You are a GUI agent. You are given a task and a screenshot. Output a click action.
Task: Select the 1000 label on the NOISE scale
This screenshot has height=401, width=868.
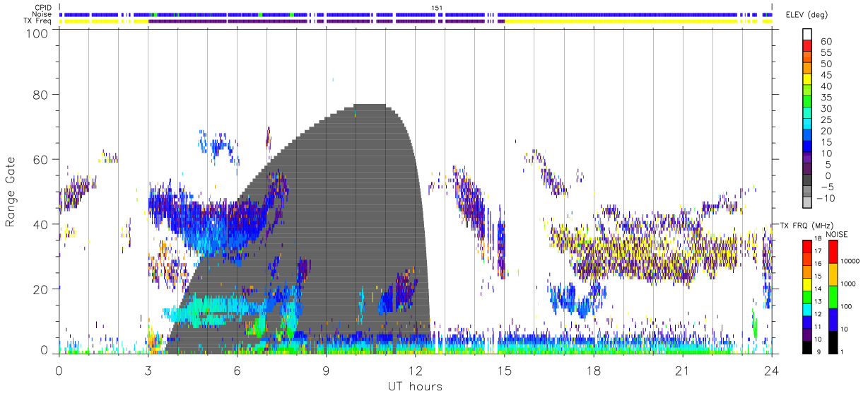click(848, 284)
